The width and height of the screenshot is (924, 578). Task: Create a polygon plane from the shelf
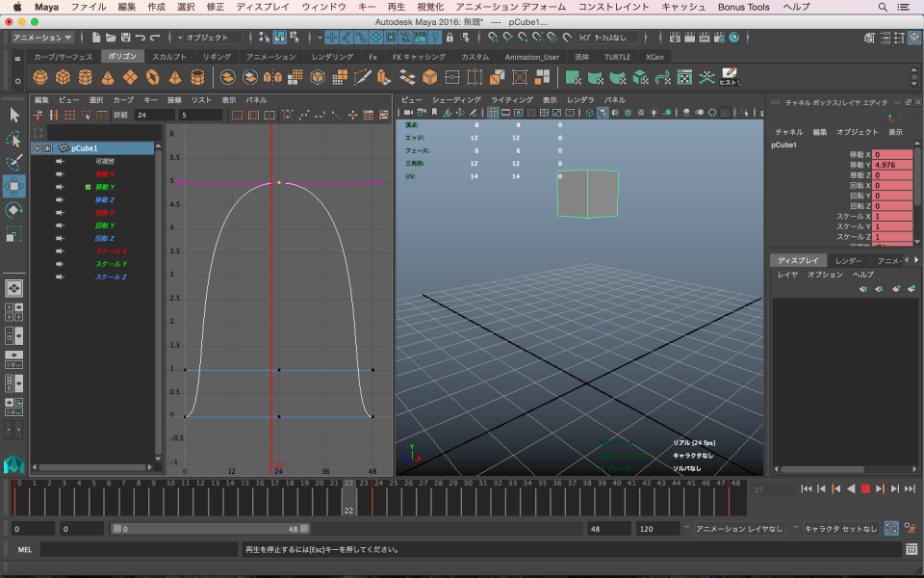click(x=130, y=77)
